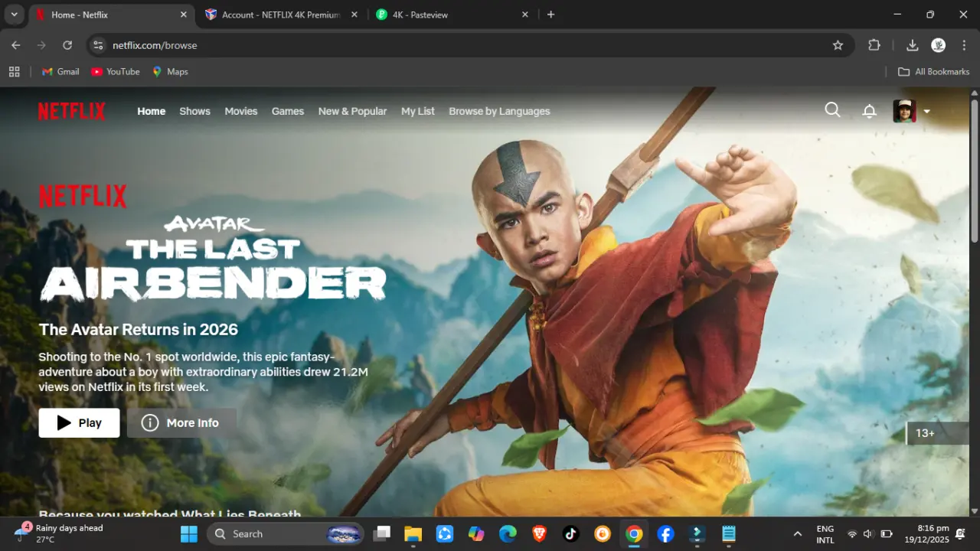The image size is (980, 551).
Task: Launch Microsoft Edge from taskbar
Action: (508, 533)
